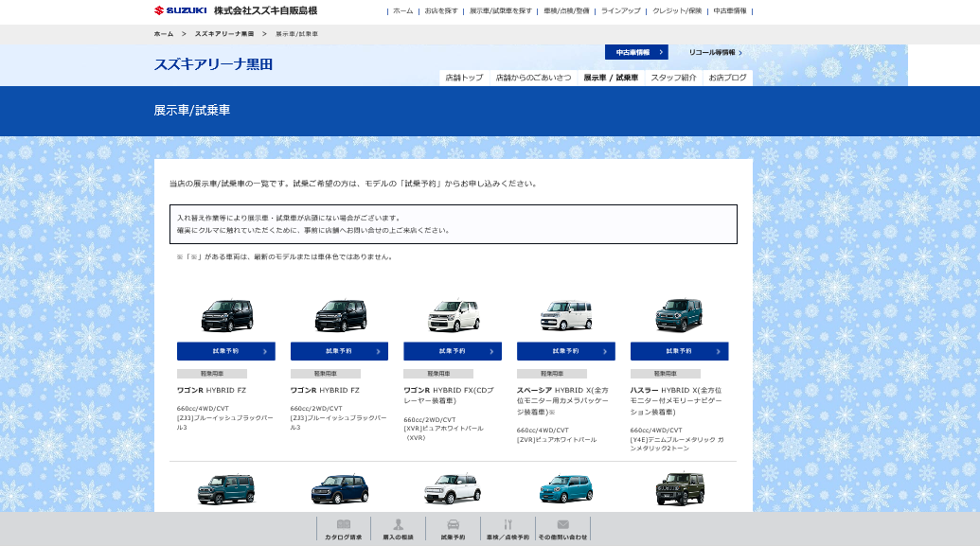
Task: Open その他問い合わせ mail icon in bottom bar
Action: pyautogui.click(x=563, y=529)
